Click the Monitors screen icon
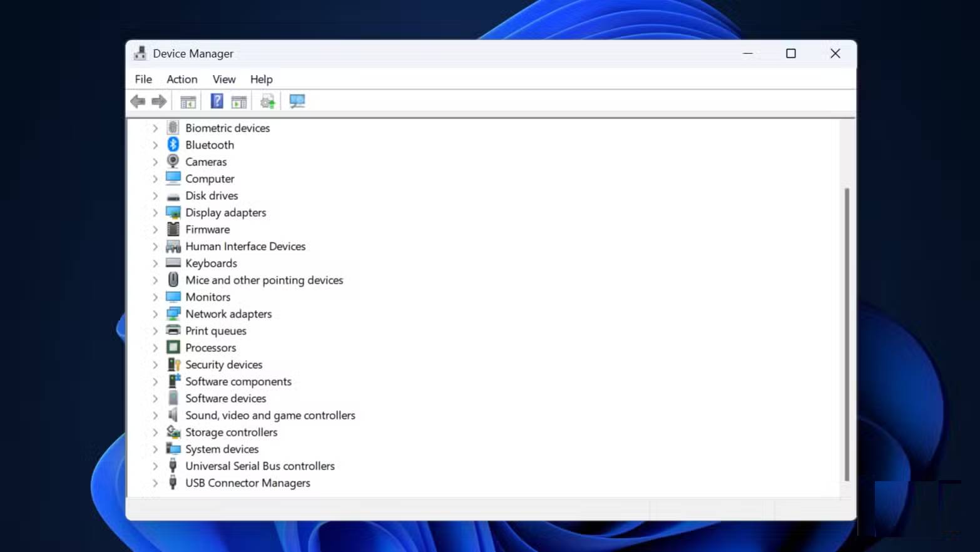The width and height of the screenshot is (980, 552). pyautogui.click(x=173, y=297)
